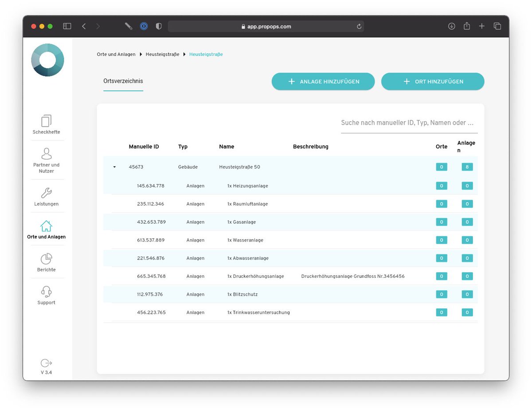Toggle the Safari sidebar button
Viewport: 532px width, 411px height.
coord(67,26)
